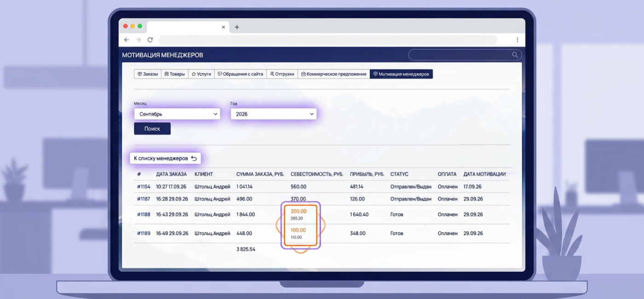Viewport: 644px width, 299px height.
Task: Click the header search input field
Action: click(465, 55)
